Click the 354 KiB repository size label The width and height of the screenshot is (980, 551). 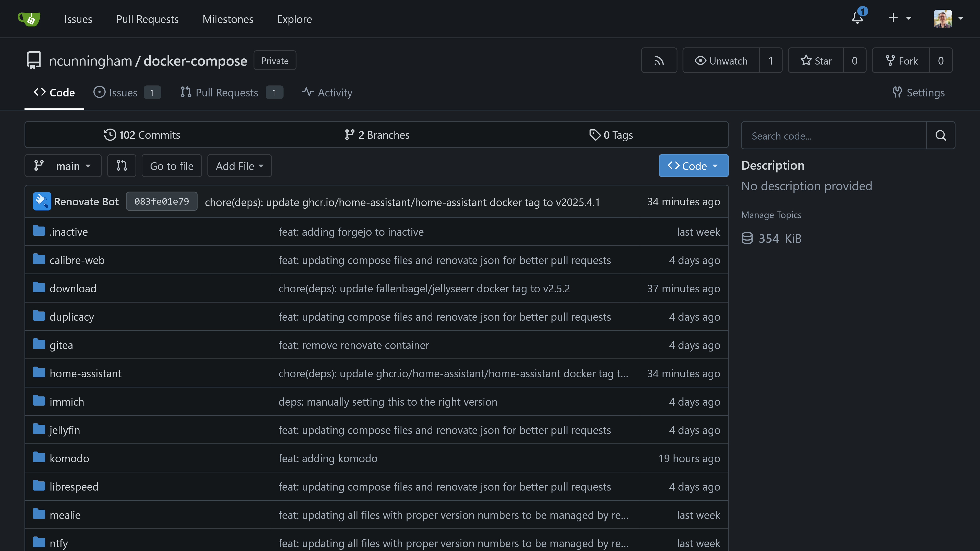tap(771, 239)
